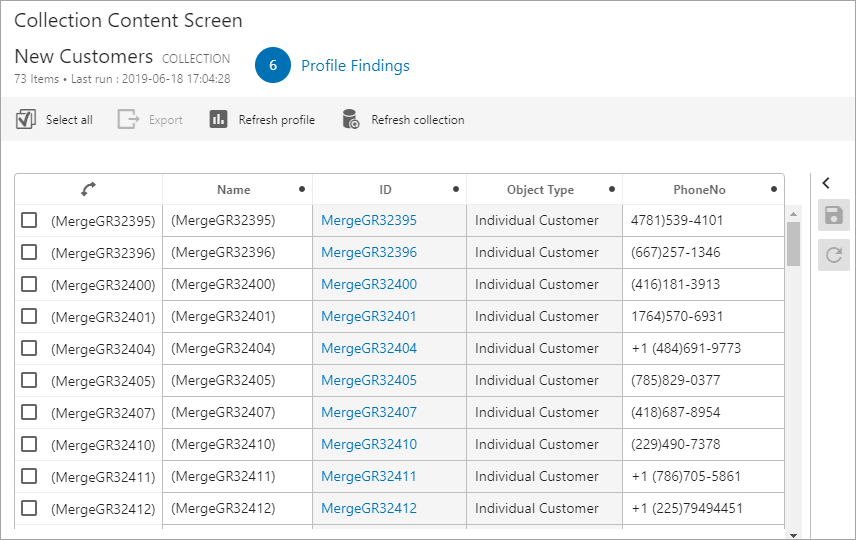
Task: Expand the side panel with chevron arrow
Action: (826, 182)
